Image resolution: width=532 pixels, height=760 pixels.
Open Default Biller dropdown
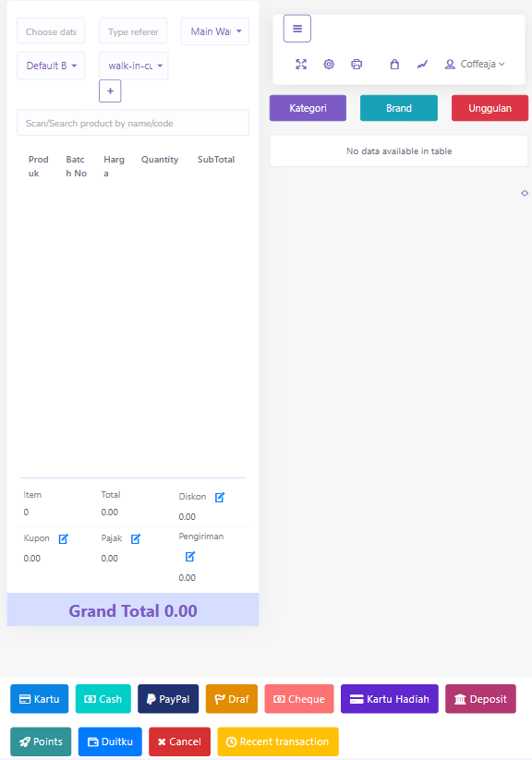click(51, 66)
